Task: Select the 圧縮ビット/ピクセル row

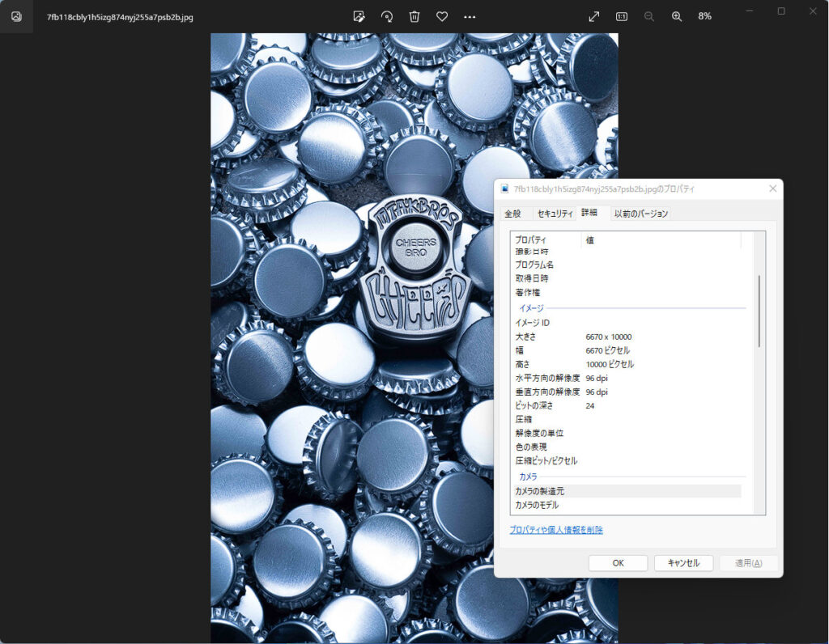Action: point(627,460)
